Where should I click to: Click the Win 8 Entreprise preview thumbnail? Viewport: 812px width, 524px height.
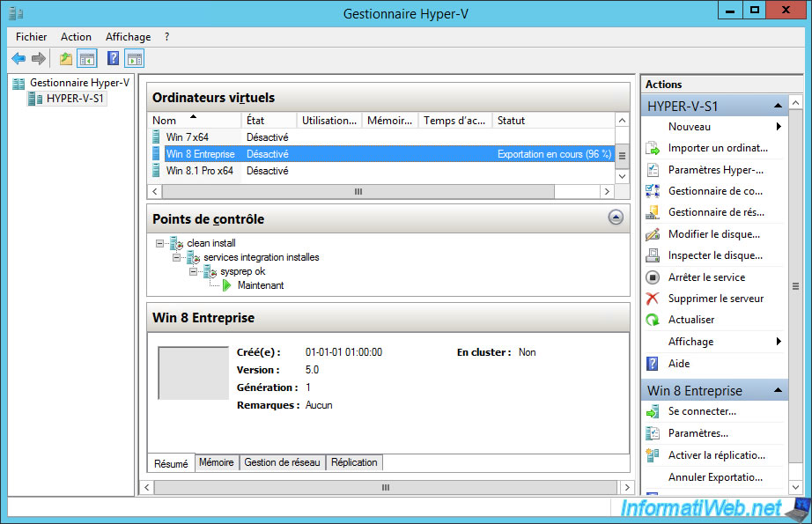point(193,373)
